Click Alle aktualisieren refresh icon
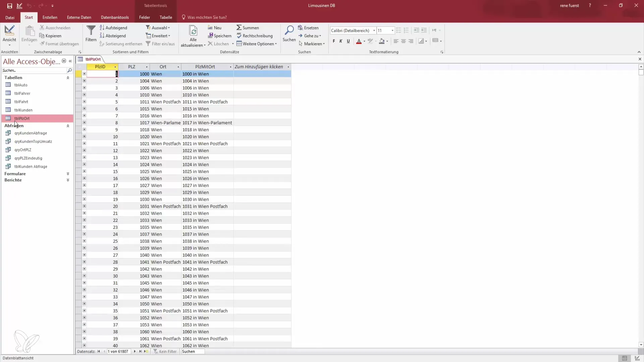644x362 pixels. click(x=193, y=31)
